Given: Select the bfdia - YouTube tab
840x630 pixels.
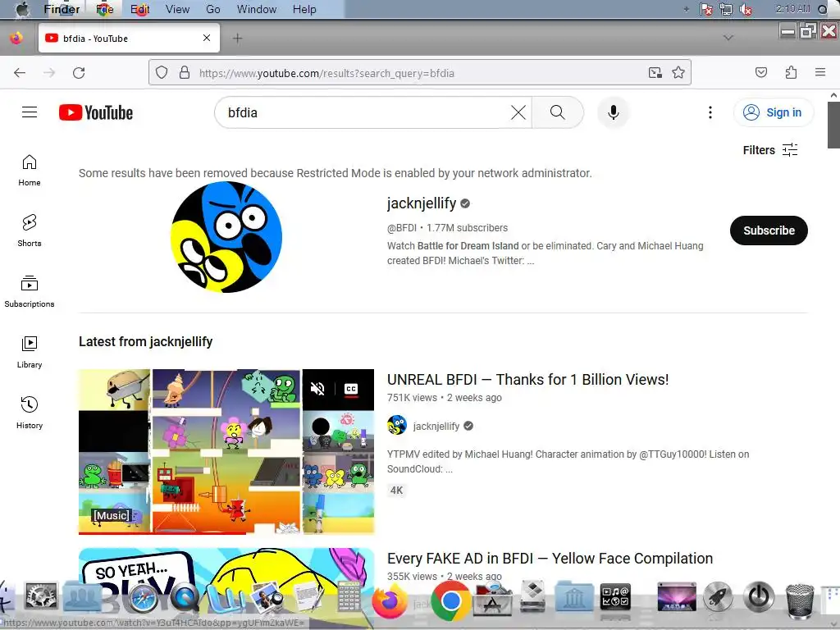Looking at the screenshot, I should pos(129,38).
